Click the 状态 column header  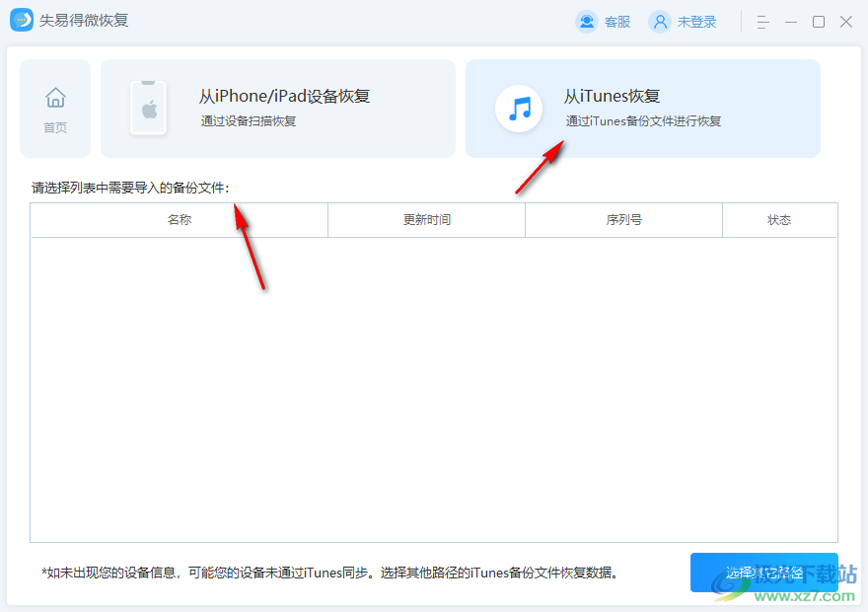[779, 220]
